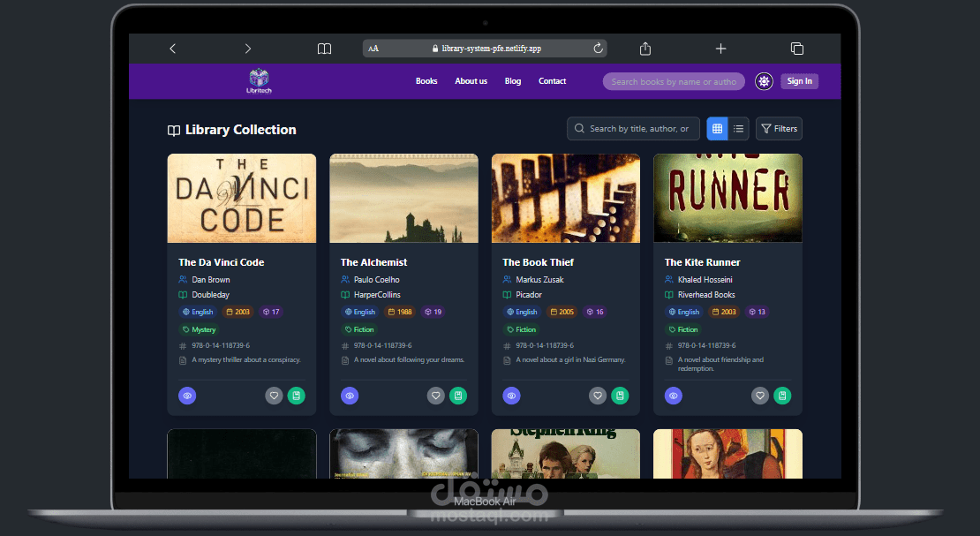This screenshot has height=536, width=980.
Task: Open the browser share icon
Action: click(x=645, y=49)
